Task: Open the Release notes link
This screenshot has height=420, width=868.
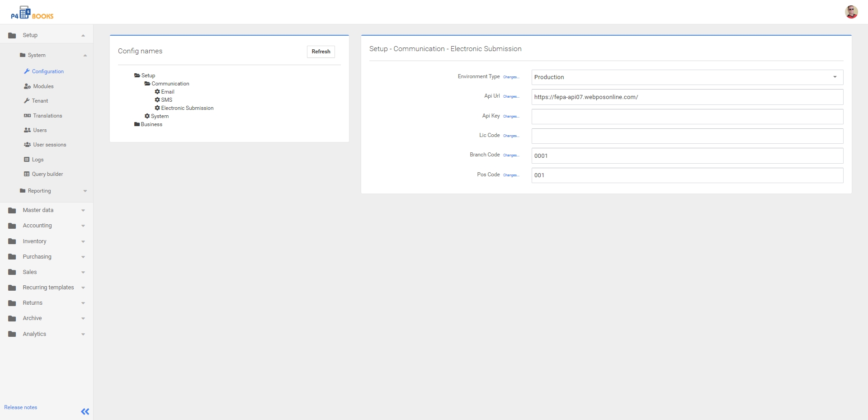Action: (21, 407)
